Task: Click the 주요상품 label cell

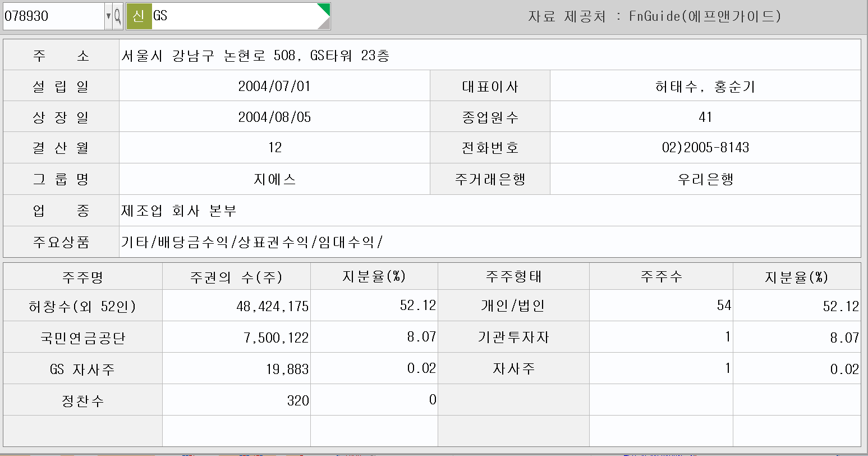Action: pos(61,242)
